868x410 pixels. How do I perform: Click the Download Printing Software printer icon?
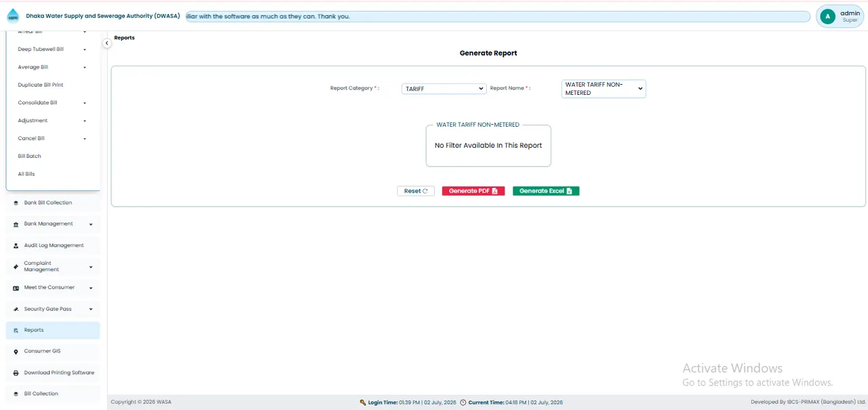(16, 373)
